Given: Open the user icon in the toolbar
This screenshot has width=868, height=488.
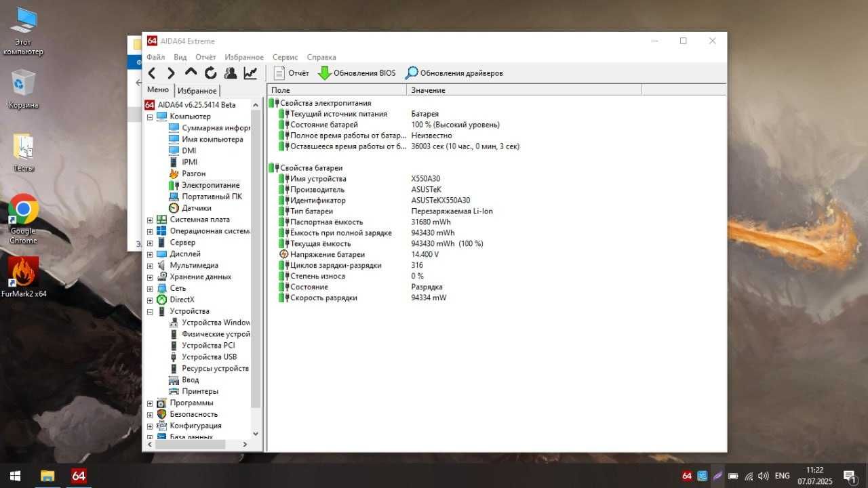Looking at the screenshot, I should (x=231, y=73).
